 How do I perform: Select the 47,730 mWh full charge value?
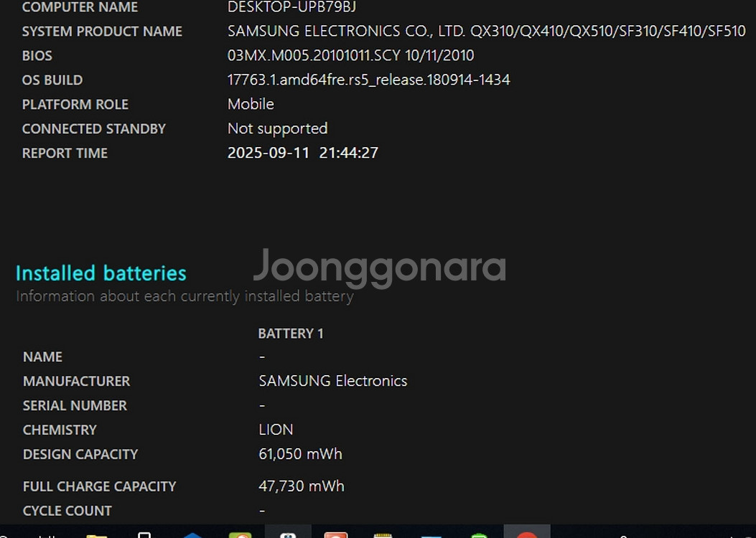(302, 486)
